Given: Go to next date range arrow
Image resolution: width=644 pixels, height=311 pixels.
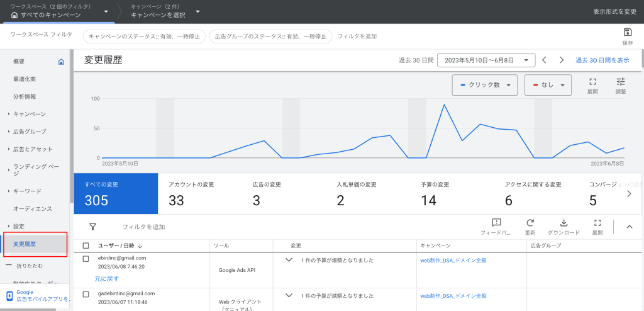Looking at the screenshot, I should click(x=562, y=60).
